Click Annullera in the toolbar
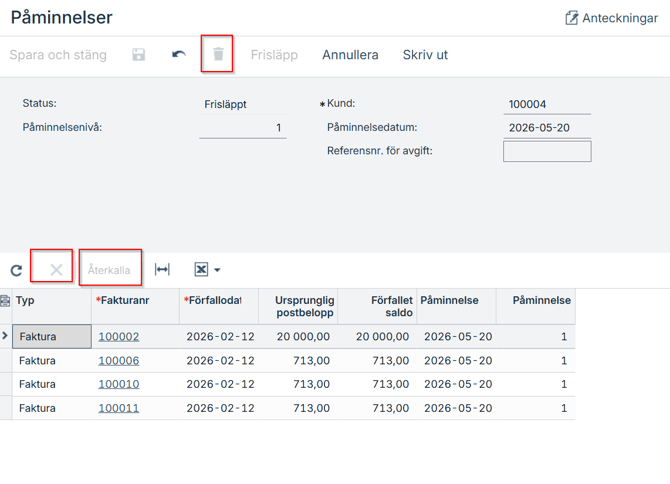 click(x=350, y=55)
